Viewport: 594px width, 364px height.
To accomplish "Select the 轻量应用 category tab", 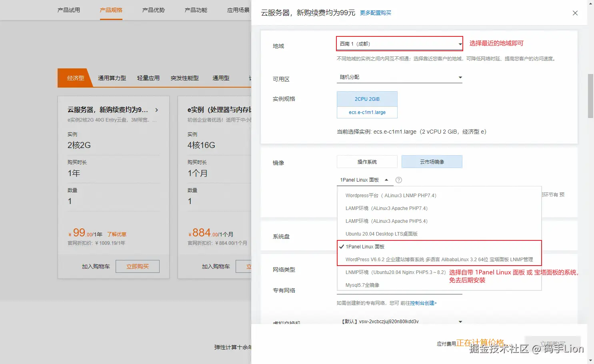I will 148,78.
